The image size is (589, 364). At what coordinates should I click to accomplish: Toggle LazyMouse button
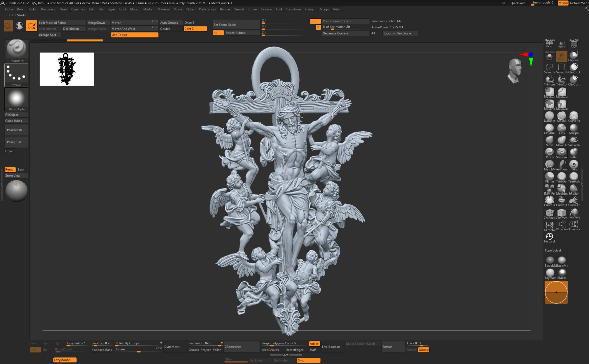pyautogui.click(x=65, y=360)
